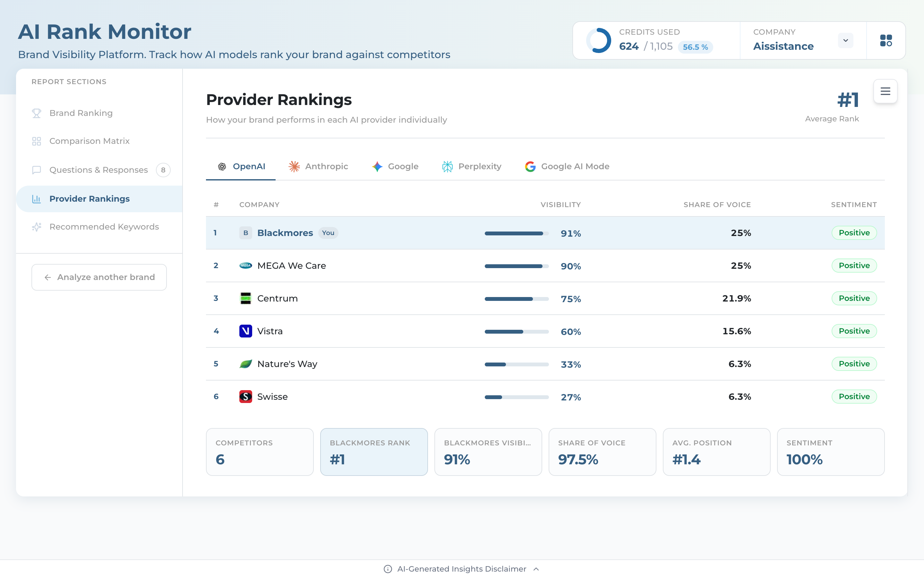Image resolution: width=924 pixels, height=578 pixels.
Task: Click the disclaimer info icon
Action: pos(388,569)
